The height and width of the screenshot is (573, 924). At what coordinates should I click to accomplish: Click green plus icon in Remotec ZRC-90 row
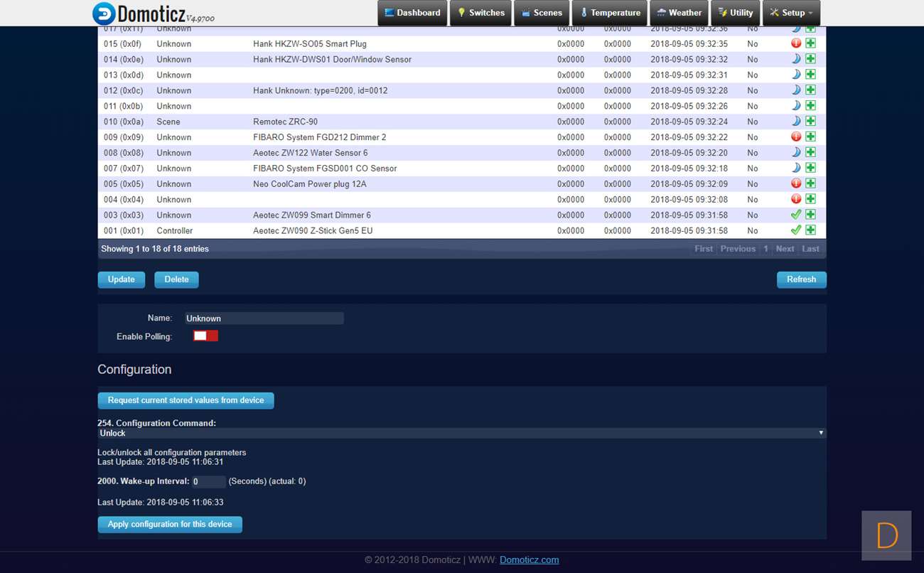[810, 122]
